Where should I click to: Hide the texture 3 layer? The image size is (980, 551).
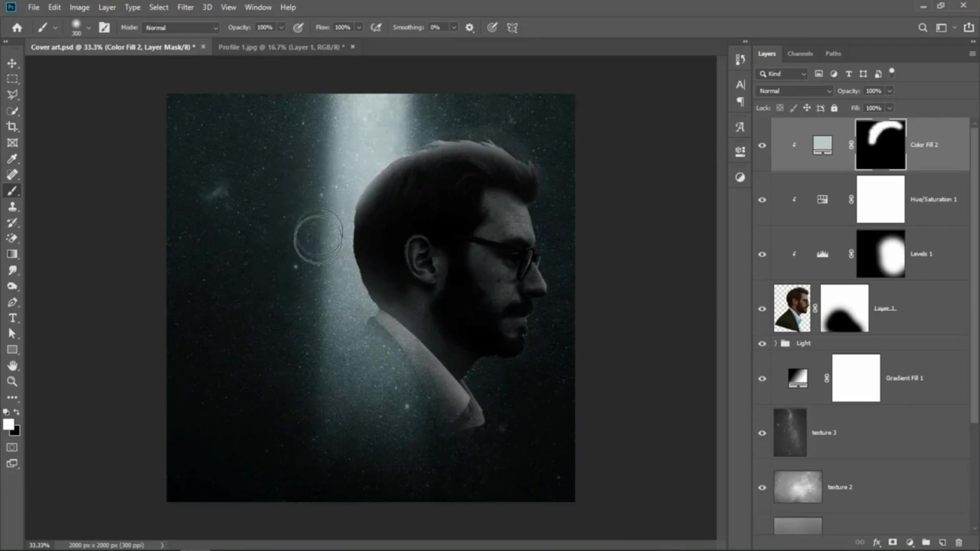click(x=762, y=433)
